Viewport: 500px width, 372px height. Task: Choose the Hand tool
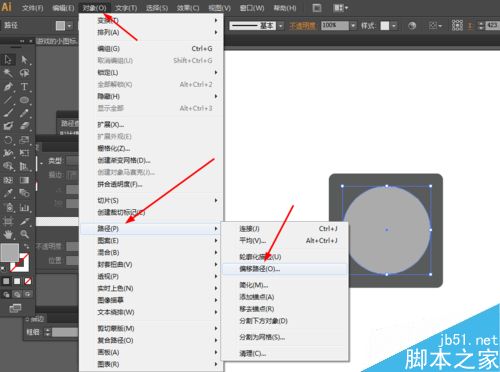click(x=8, y=234)
